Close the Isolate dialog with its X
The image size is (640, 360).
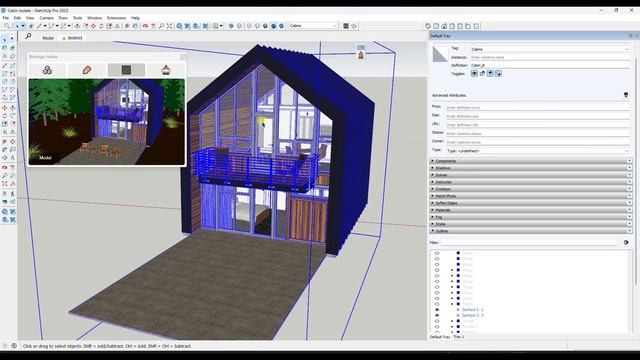(x=182, y=57)
